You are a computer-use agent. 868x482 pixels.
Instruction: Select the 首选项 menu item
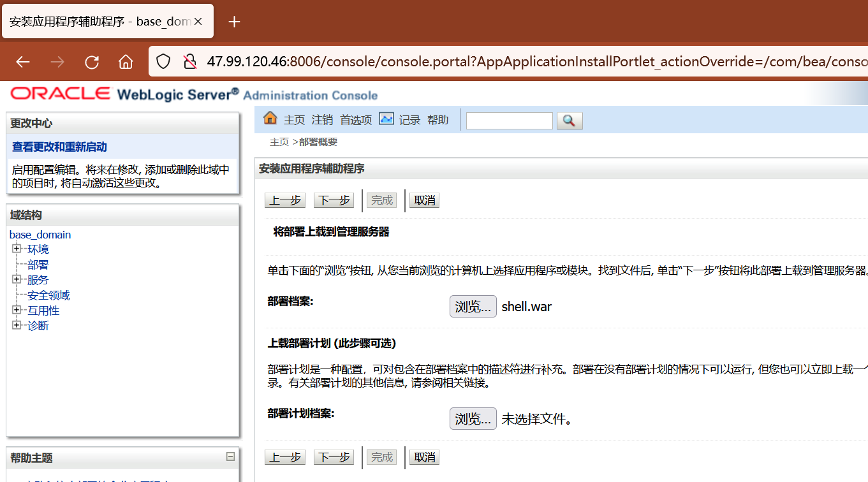point(355,119)
